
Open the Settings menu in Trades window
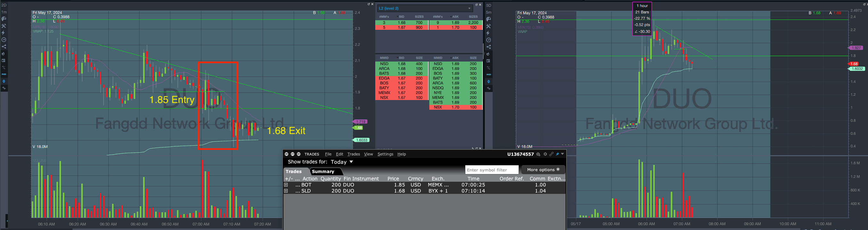pos(385,154)
